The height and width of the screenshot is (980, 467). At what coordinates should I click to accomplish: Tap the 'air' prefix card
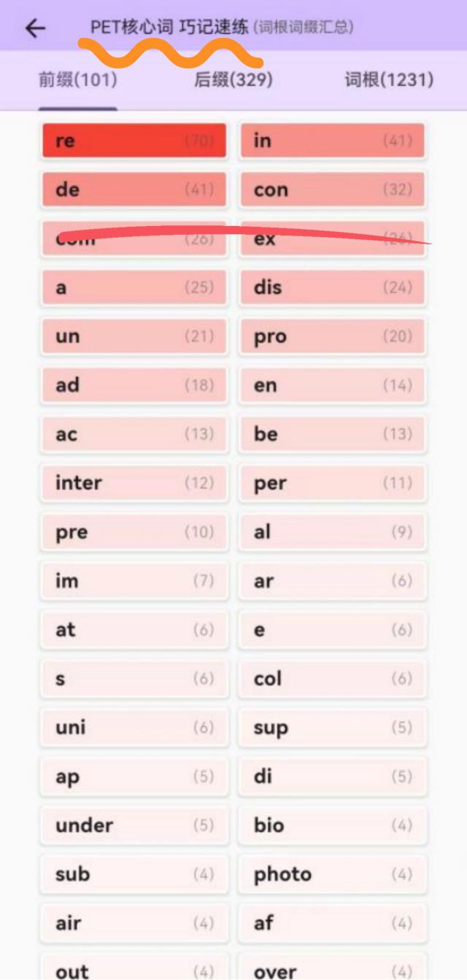(x=134, y=922)
